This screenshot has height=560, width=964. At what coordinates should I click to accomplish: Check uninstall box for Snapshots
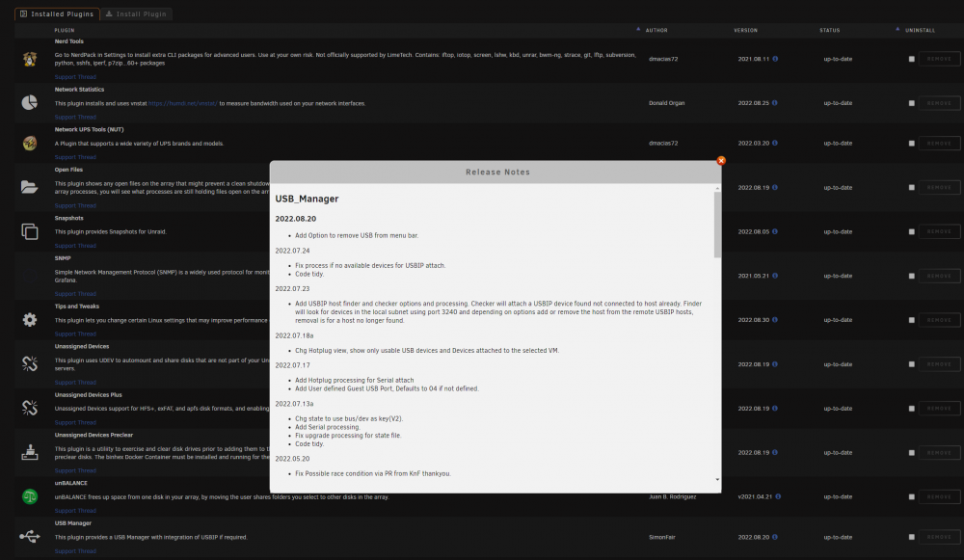(x=912, y=231)
